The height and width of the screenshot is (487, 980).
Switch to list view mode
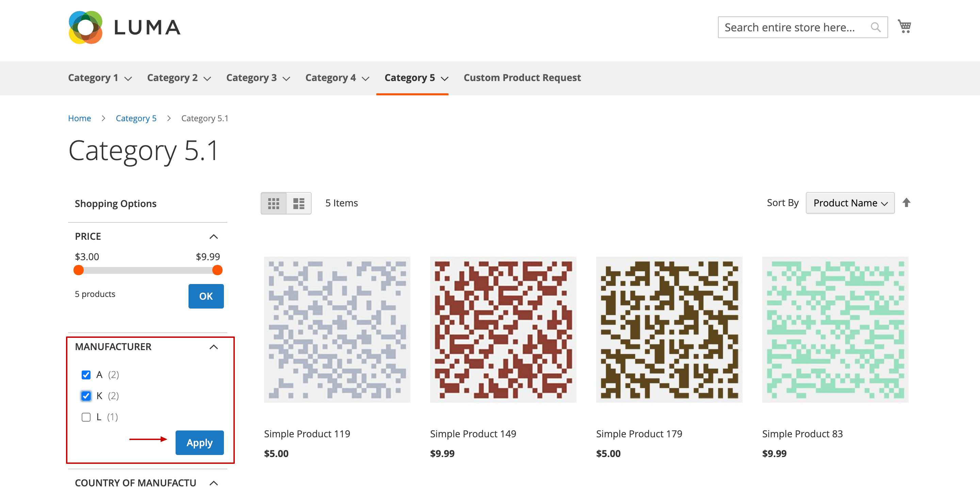click(299, 203)
